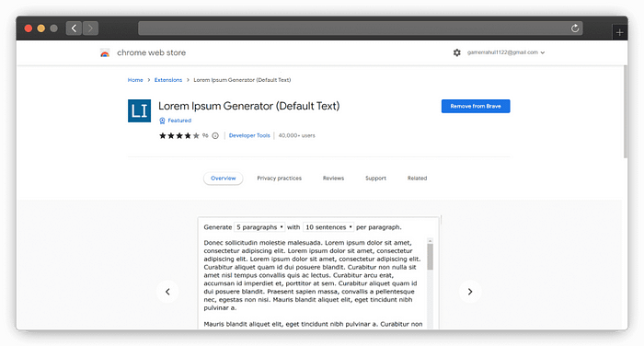This screenshot has height=346, width=644.
Task: Show previous screenshot with left arrow
Action: pos(167,292)
